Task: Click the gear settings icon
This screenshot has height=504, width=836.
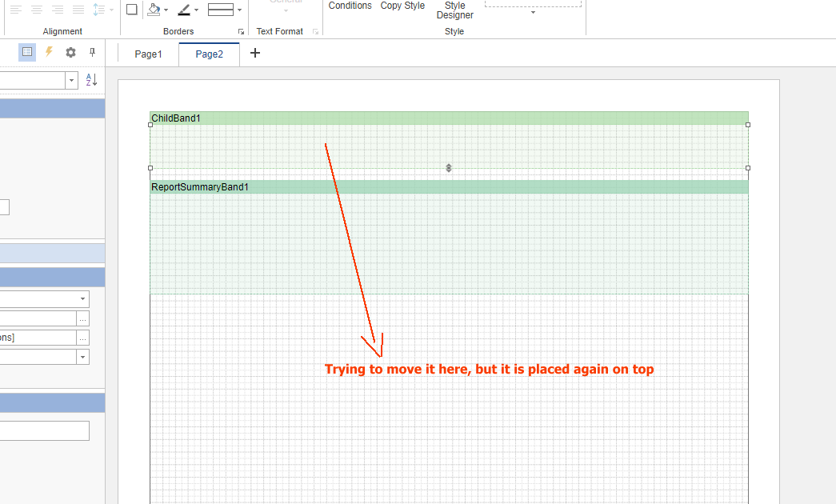Action: 70,52
